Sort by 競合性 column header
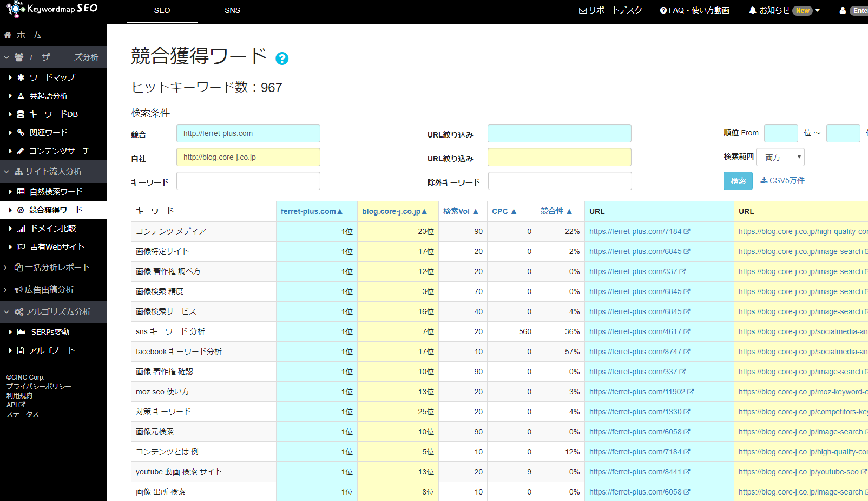868x501 pixels. click(556, 211)
